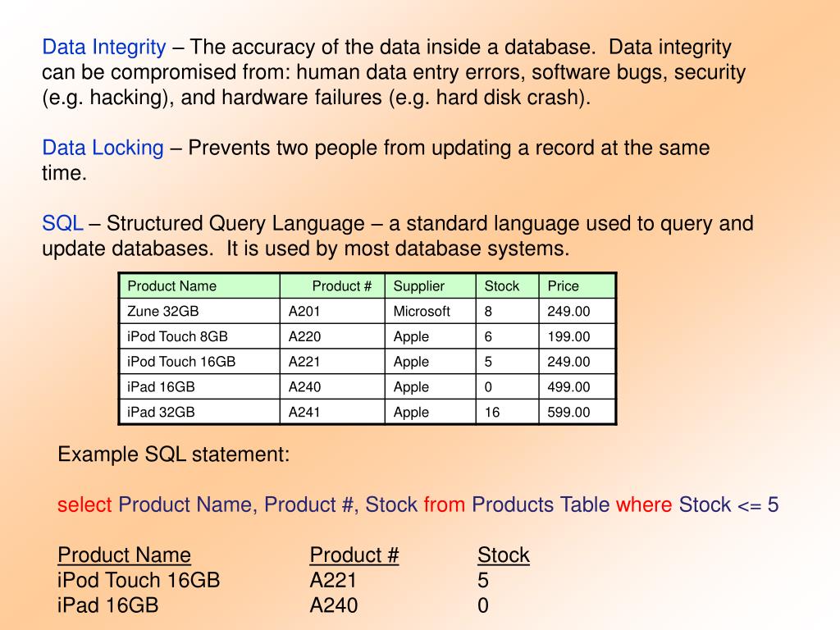
Task: Select the Product # column header cell
Action: pyautogui.click(x=332, y=286)
